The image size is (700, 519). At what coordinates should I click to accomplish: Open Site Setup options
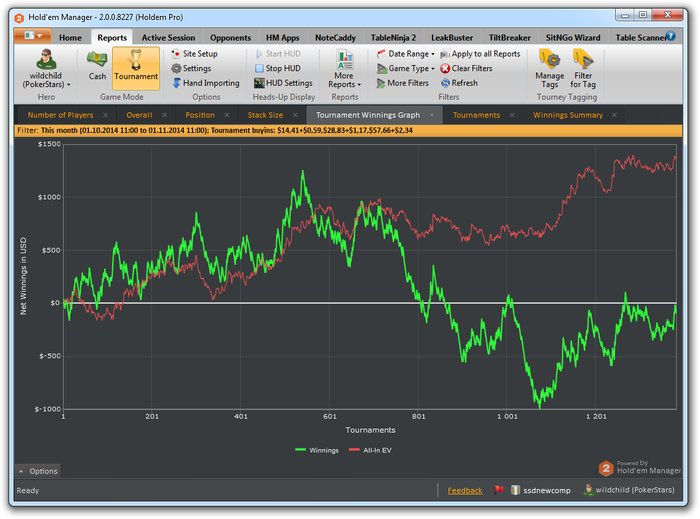(x=199, y=54)
